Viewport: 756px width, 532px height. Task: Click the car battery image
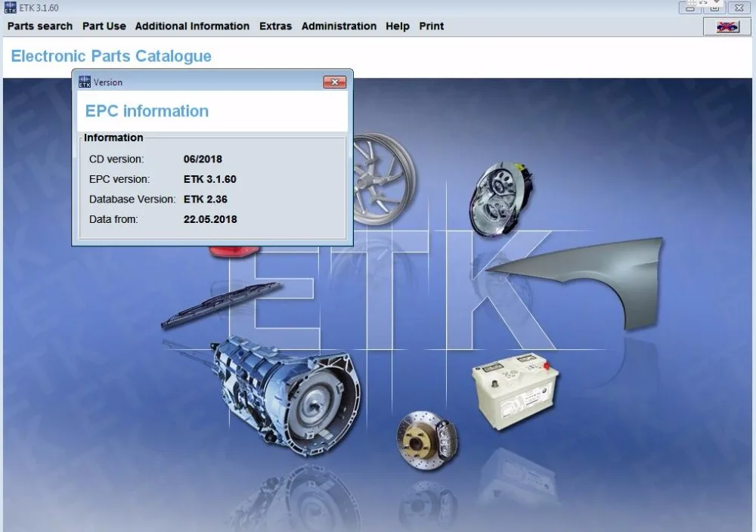(x=515, y=391)
